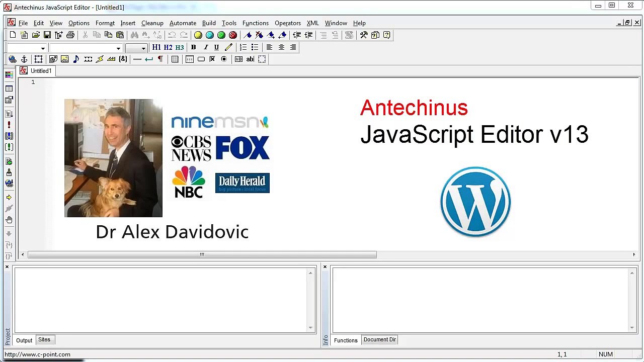Switch to the Untitled1 document tab

pos(36,71)
